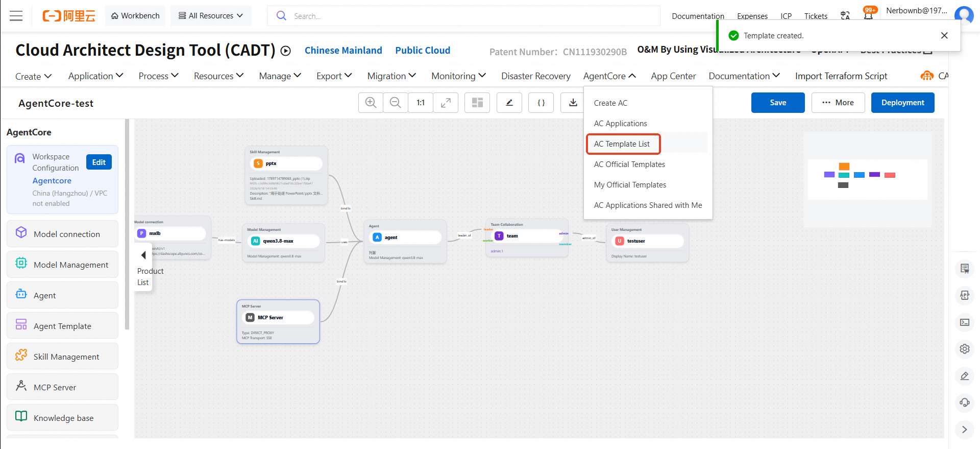
Task: Open the code braces view icon
Action: point(541,103)
